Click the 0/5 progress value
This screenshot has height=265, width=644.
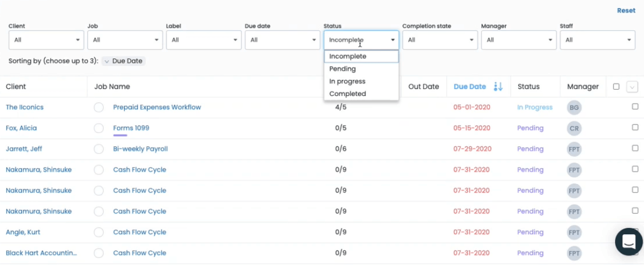coord(340,128)
